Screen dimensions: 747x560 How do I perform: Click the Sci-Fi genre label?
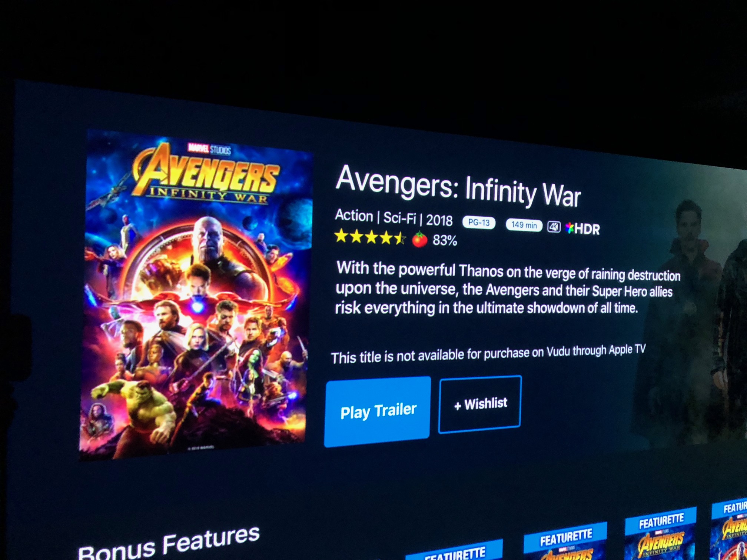tap(399, 218)
